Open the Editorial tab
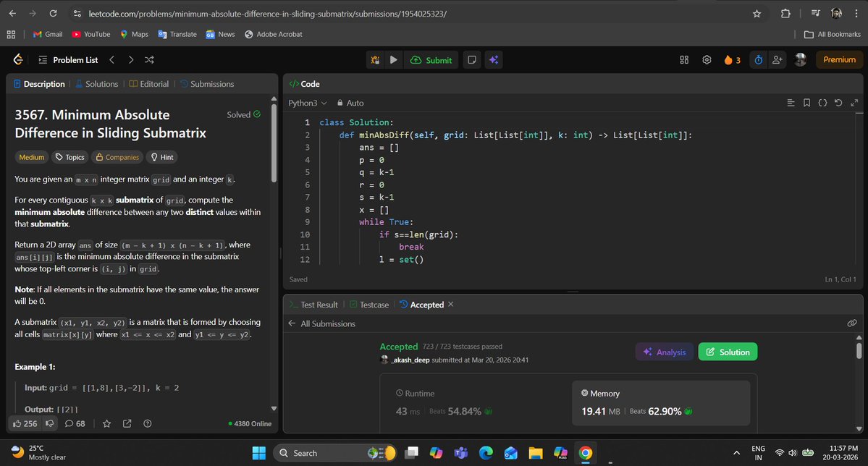The height and width of the screenshot is (466, 868). tap(149, 84)
